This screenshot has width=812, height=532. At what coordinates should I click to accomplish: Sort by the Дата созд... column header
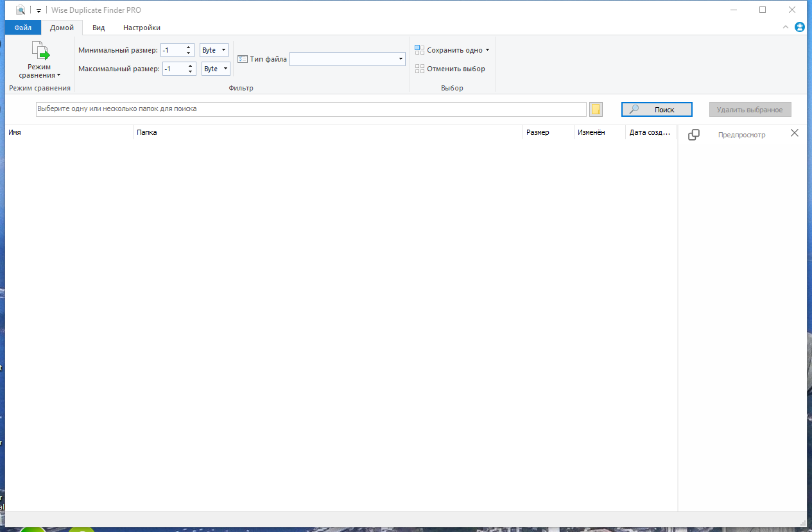pos(651,132)
